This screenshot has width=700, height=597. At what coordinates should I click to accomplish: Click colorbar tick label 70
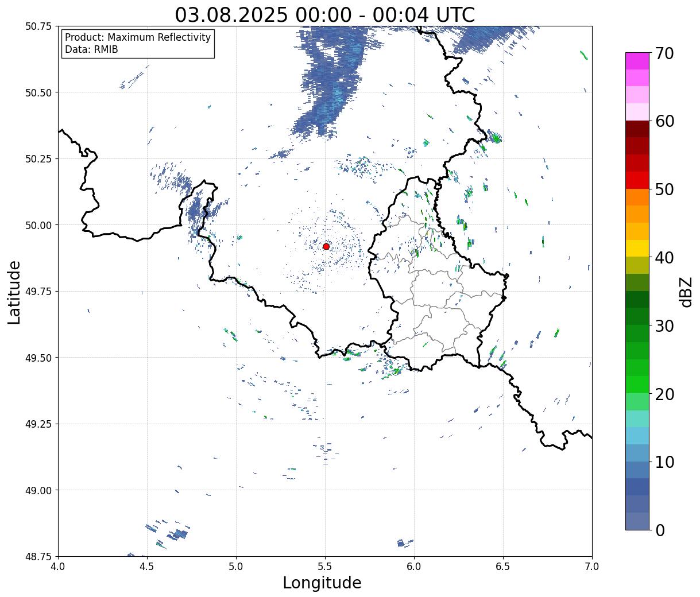[x=664, y=53]
